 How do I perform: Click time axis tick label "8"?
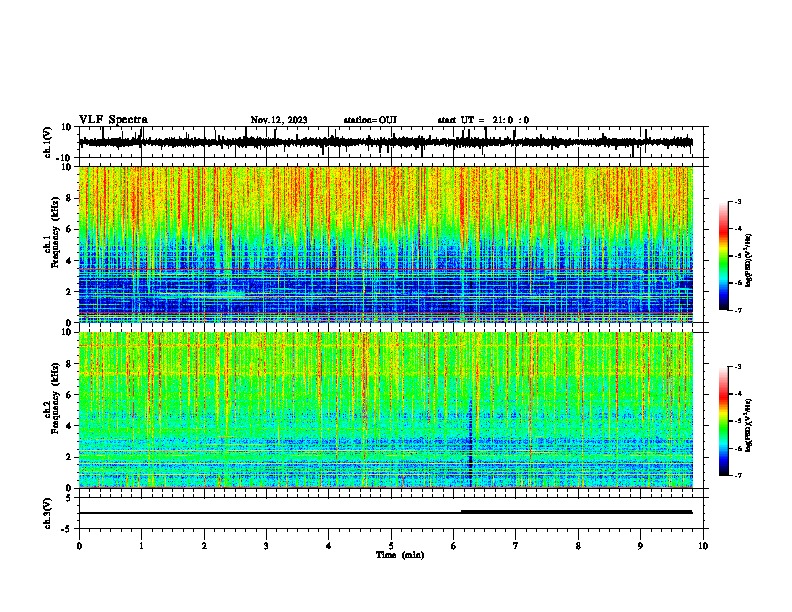tap(578, 546)
